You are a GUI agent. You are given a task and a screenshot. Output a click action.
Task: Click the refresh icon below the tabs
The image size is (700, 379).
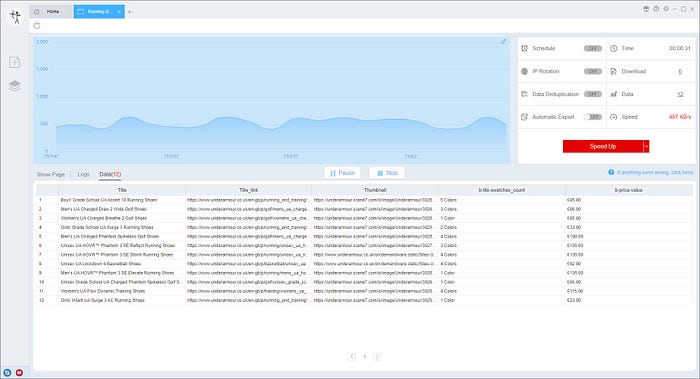click(x=37, y=26)
